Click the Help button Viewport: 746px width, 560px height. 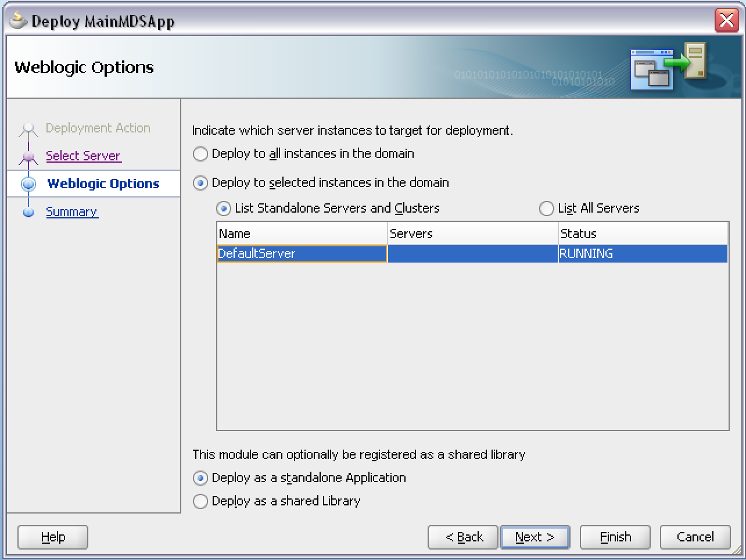[53, 537]
